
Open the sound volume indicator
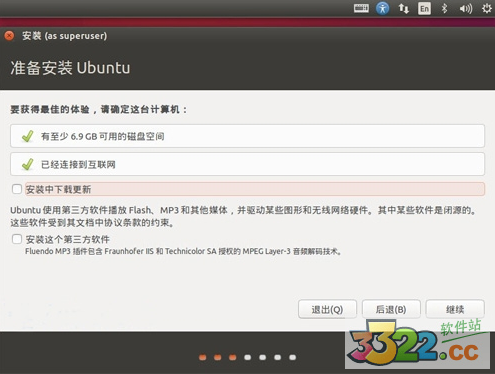point(466,8)
